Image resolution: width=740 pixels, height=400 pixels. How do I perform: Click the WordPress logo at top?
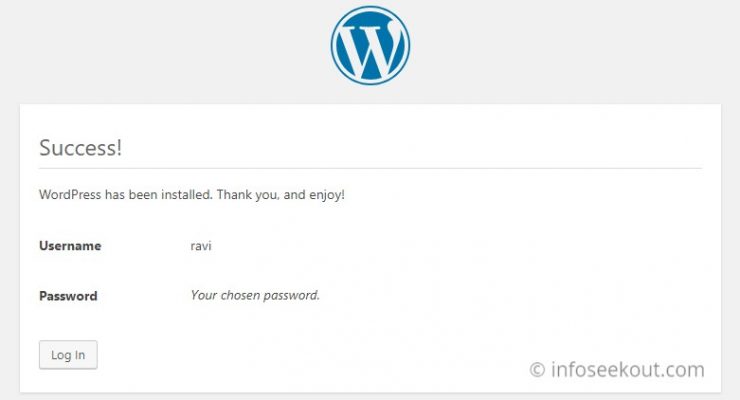(370, 45)
